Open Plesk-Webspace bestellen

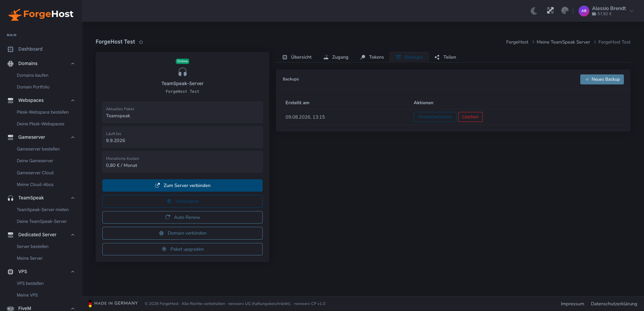43,112
